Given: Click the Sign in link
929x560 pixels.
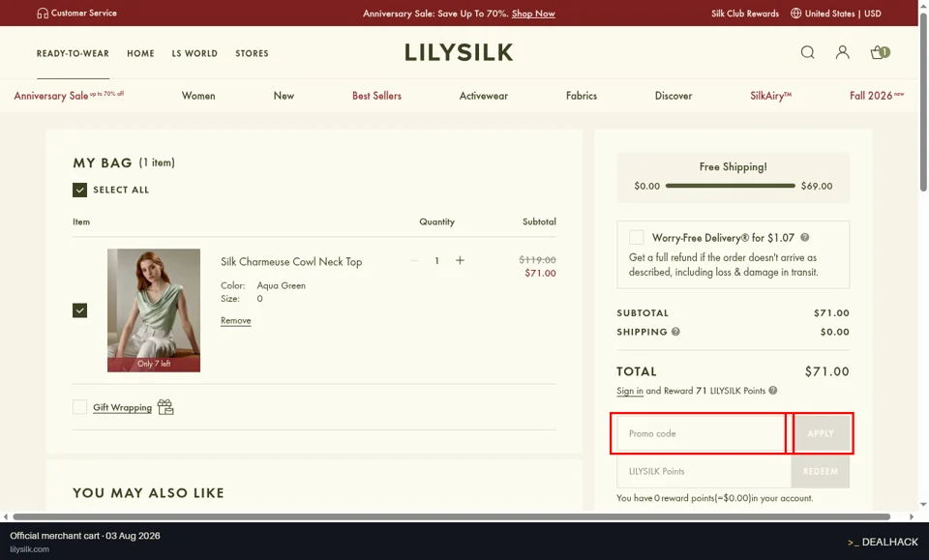Looking at the screenshot, I should tap(630, 391).
